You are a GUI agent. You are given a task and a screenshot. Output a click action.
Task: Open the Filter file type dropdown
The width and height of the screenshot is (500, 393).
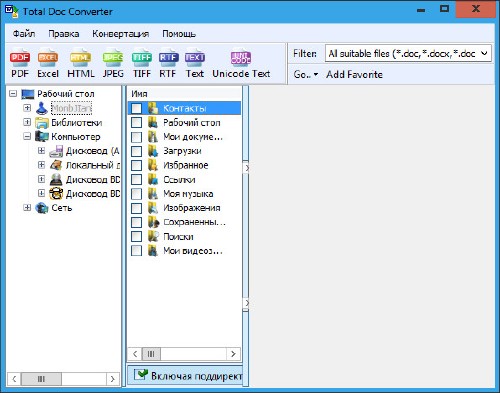[x=408, y=53]
